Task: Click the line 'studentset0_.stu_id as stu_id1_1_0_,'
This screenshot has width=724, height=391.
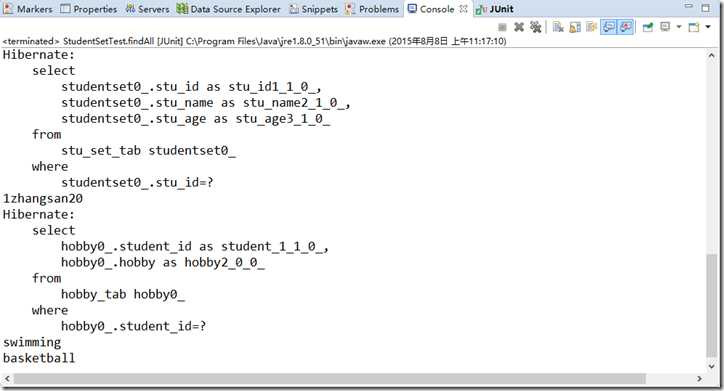Action: (x=191, y=87)
